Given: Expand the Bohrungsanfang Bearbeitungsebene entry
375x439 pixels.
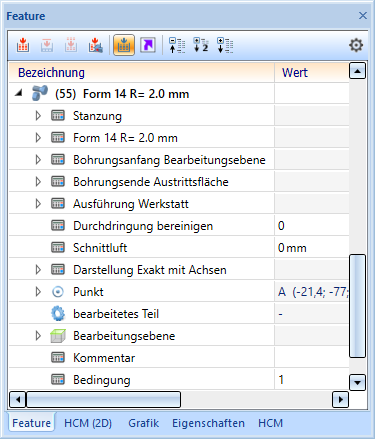Looking at the screenshot, I should pos(38,160).
